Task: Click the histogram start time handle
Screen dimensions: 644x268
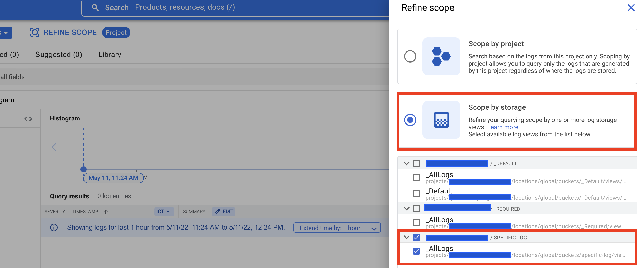Action: click(x=84, y=169)
